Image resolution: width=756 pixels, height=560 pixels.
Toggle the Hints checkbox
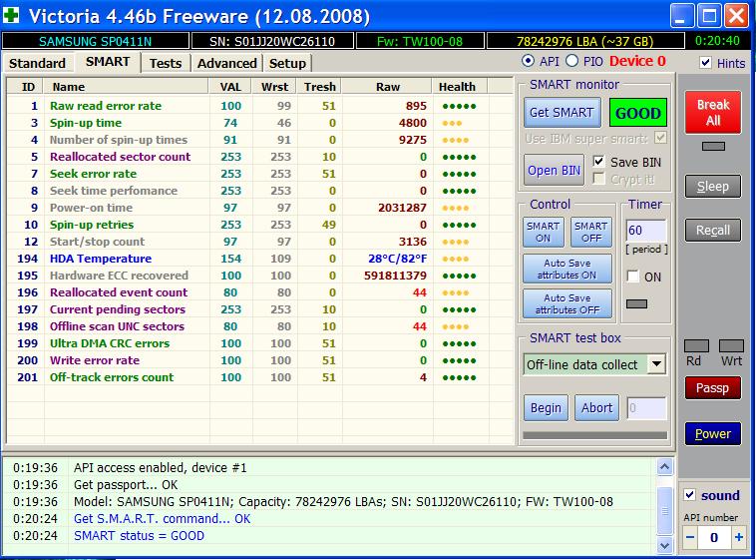pos(706,63)
